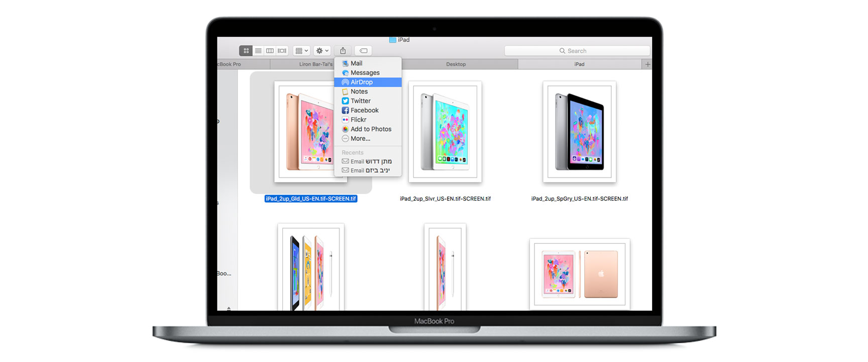
Task: Share to Facebook from the menu
Action: tap(368, 110)
